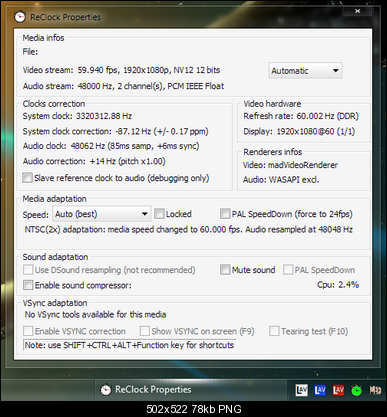Click Video: madVideoRenderer text
The image size is (387, 417).
point(290,165)
